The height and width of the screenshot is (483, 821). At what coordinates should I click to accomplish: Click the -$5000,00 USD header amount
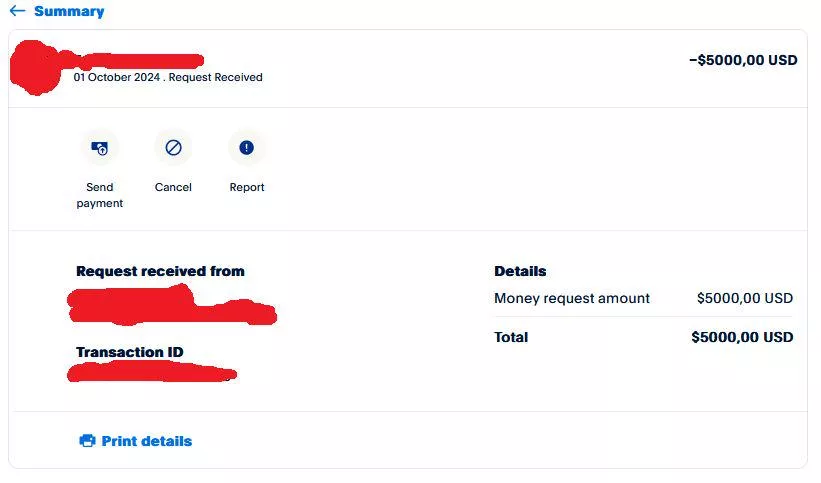[x=743, y=60]
